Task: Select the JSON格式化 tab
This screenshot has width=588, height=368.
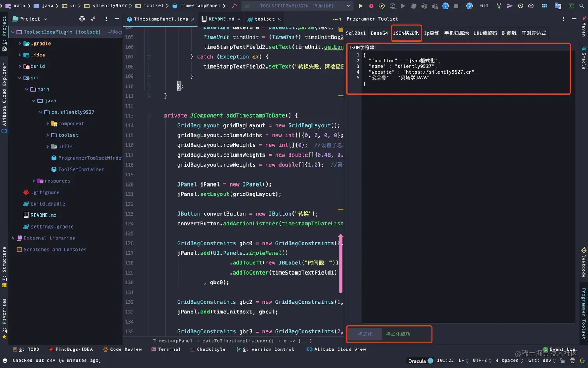Action: 406,33
